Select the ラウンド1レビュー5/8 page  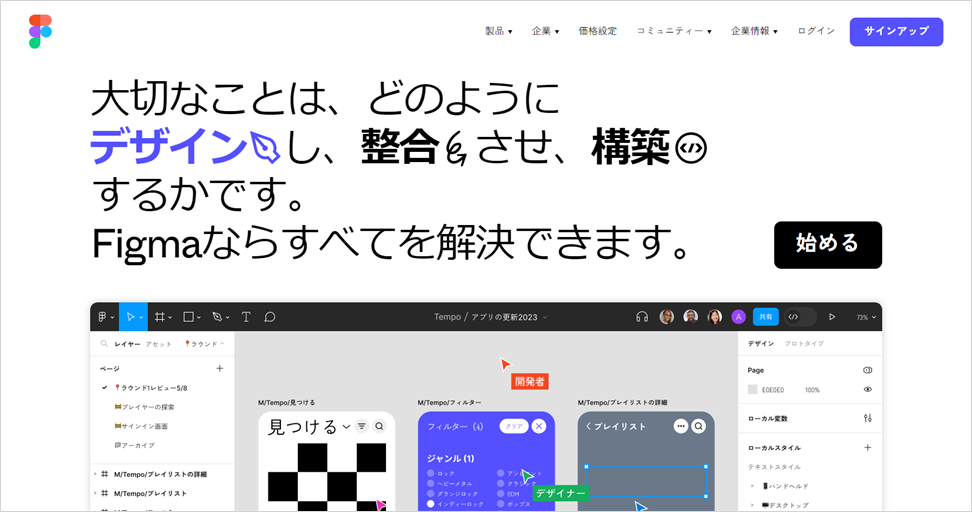[x=151, y=387]
